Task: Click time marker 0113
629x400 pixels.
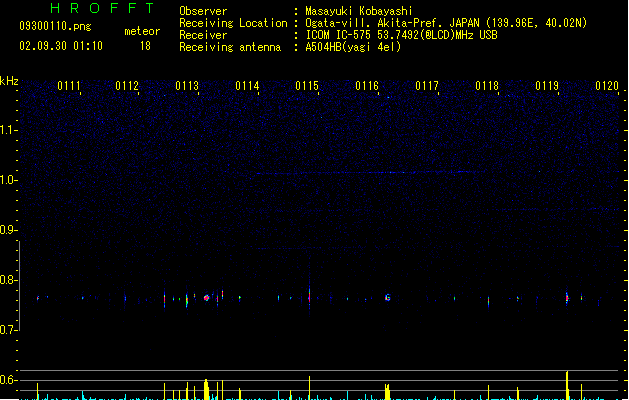Action: tap(187, 86)
